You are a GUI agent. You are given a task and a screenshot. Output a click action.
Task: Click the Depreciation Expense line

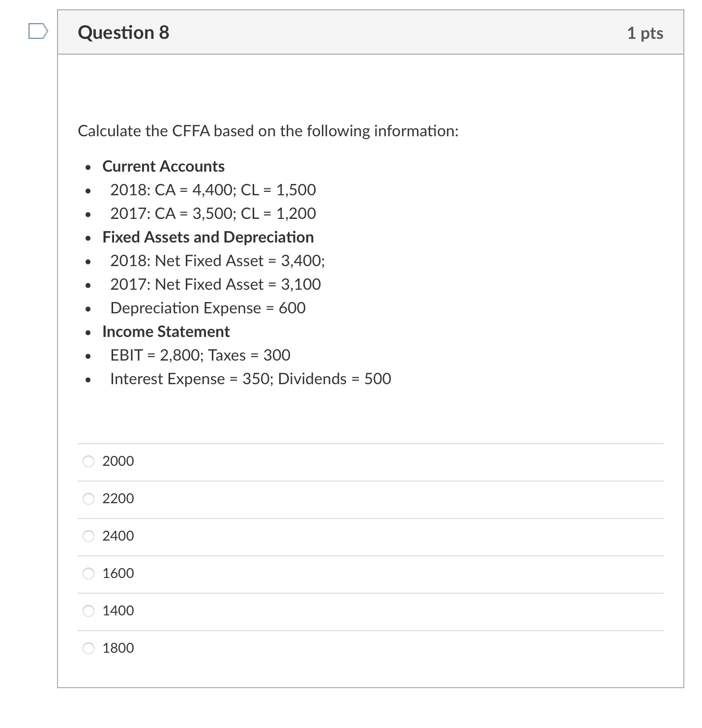[x=207, y=308]
